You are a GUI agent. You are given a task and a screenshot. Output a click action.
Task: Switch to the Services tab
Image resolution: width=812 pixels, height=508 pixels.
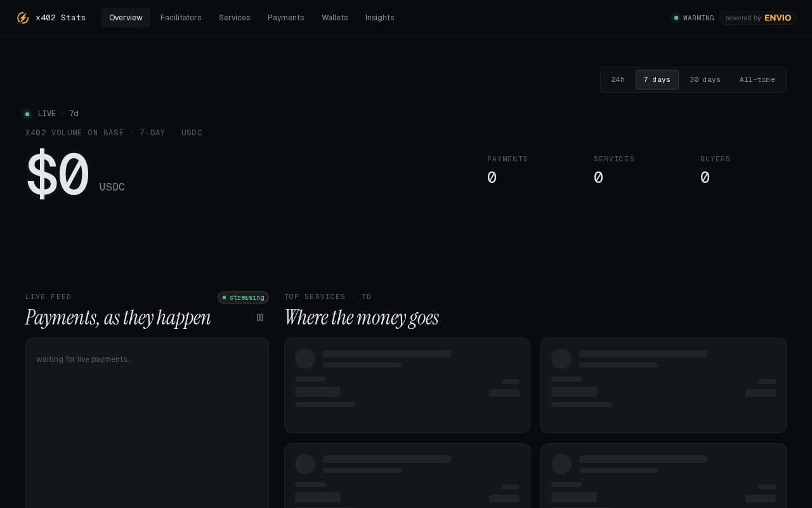235,18
